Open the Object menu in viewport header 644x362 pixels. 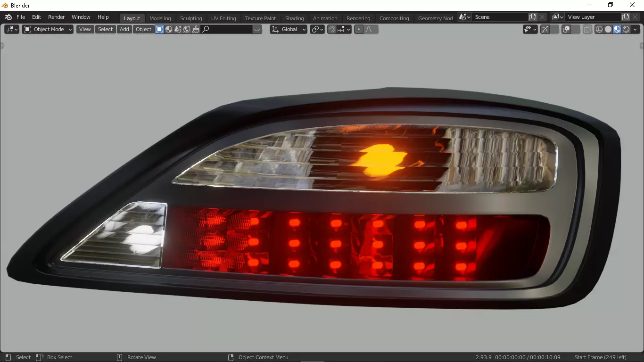click(x=143, y=29)
